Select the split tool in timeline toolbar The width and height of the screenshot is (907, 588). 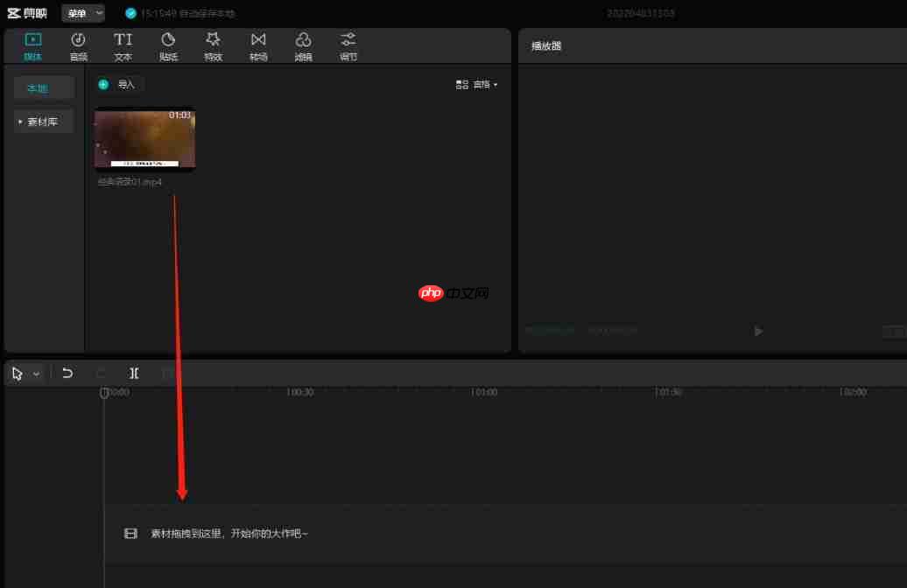[133, 373]
